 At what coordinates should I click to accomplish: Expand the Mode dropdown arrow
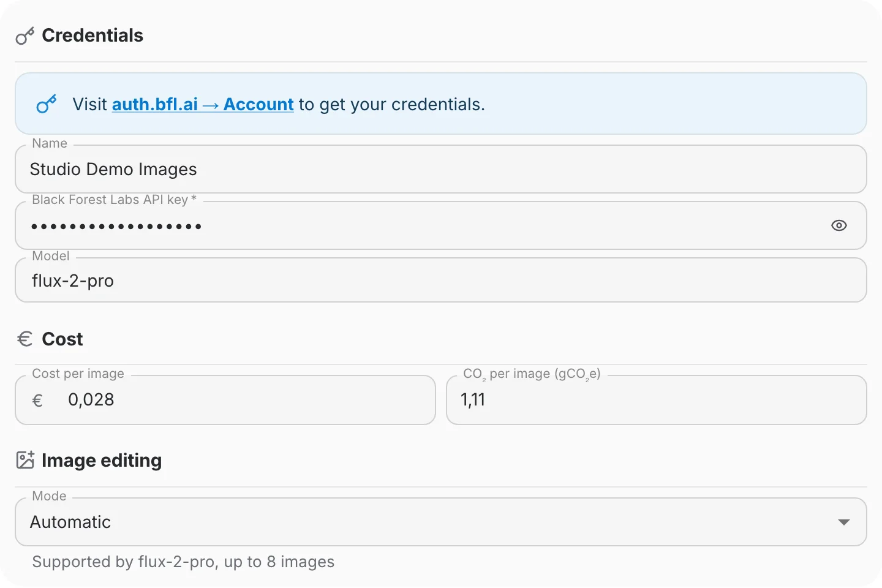tap(844, 522)
